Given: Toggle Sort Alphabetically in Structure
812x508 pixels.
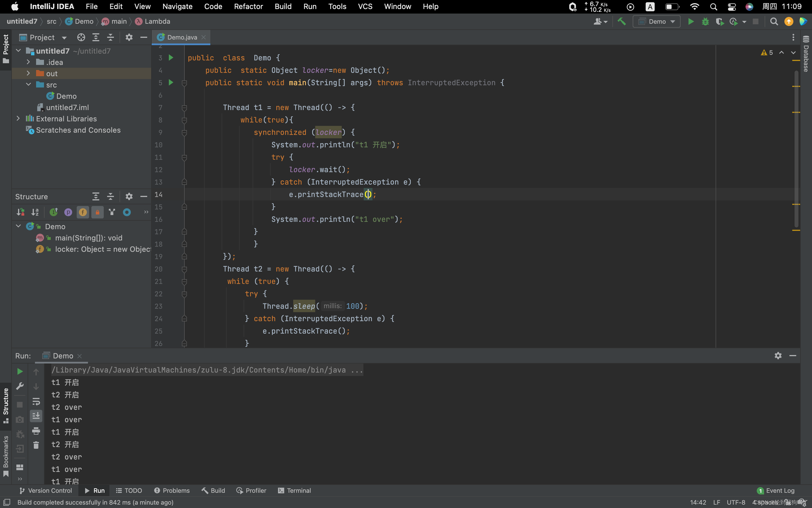Looking at the screenshot, I should pyautogui.click(x=35, y=212).
